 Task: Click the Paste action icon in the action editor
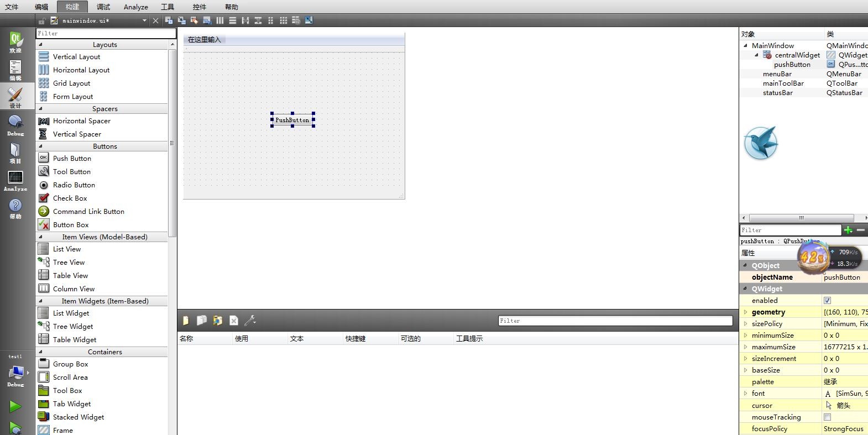[218, 321]
